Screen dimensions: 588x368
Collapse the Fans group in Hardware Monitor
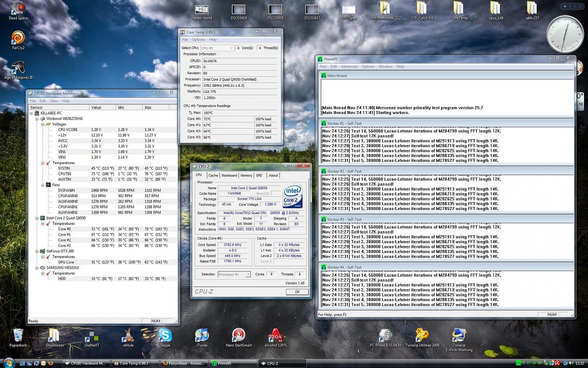[43, 185]
